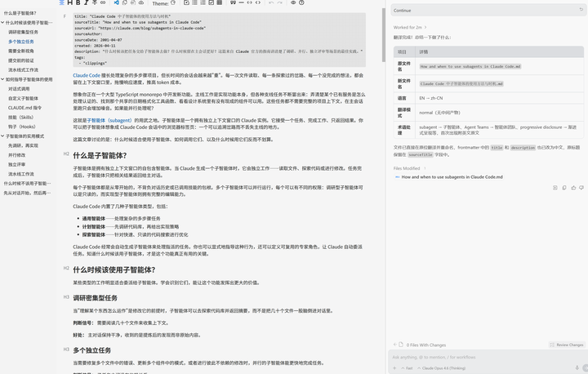Select 先调研, 再实现 in the outline

pyautogui.click(x=23, y=145)
